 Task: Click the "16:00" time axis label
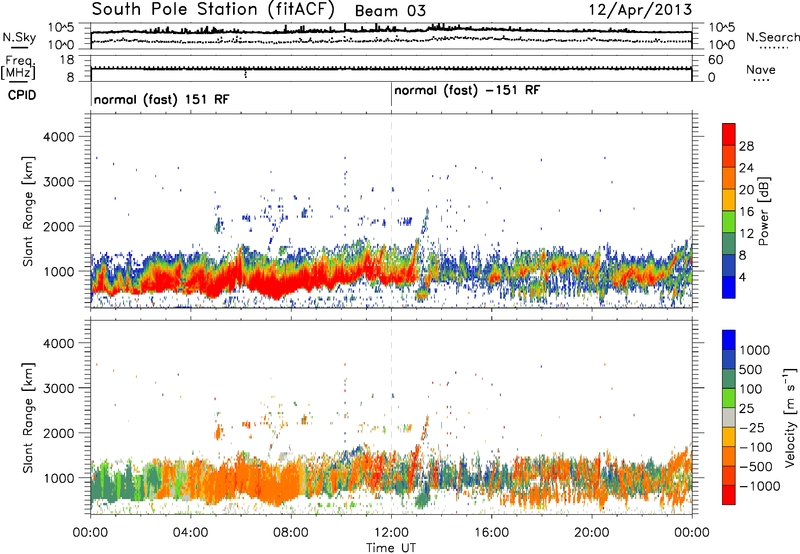coord(491,533)
